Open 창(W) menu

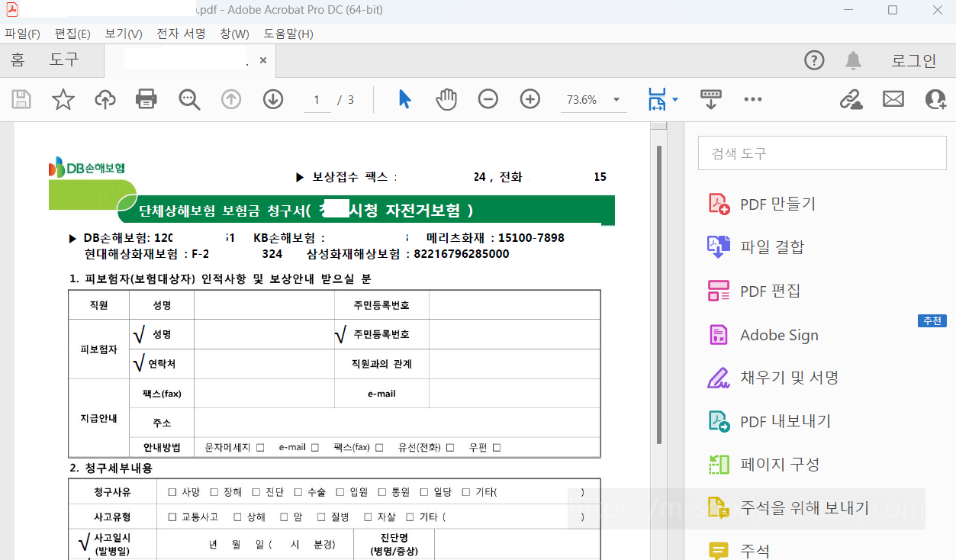pos(234,34)
